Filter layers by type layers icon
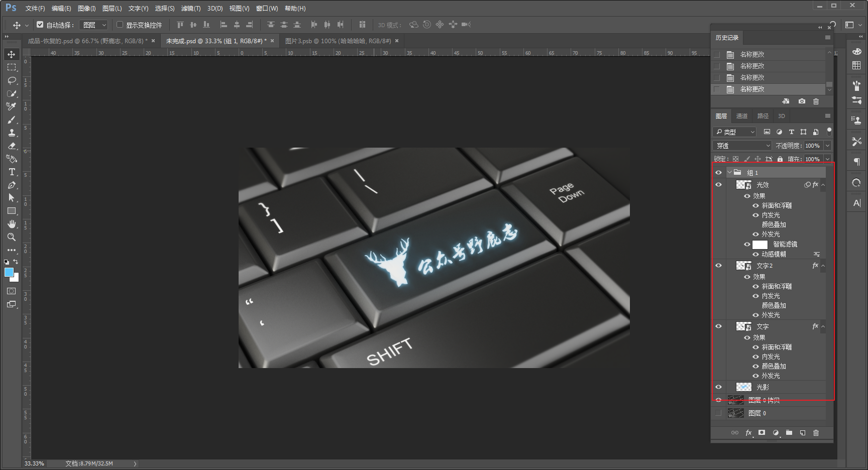Viewport: 868px width, 470px height. point(791,132)
